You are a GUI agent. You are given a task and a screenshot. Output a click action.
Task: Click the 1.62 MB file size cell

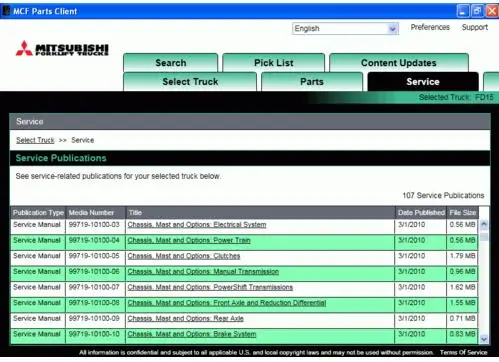click(x=462, y=289)
